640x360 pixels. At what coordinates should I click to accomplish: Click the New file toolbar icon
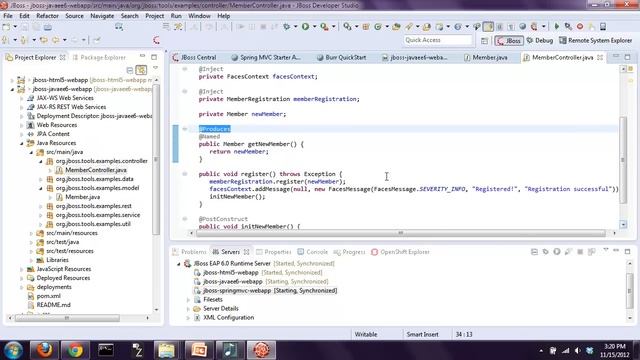[6, 27]
